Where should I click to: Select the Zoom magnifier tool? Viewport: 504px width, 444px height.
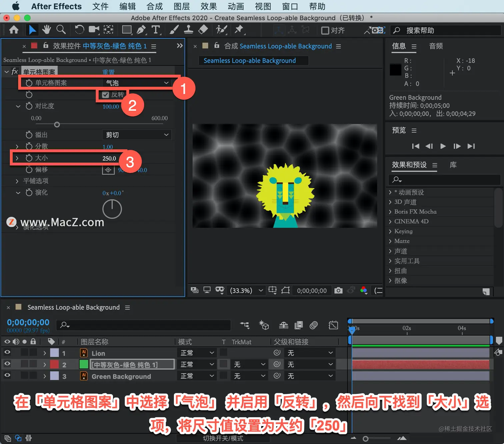coord(61,30)
